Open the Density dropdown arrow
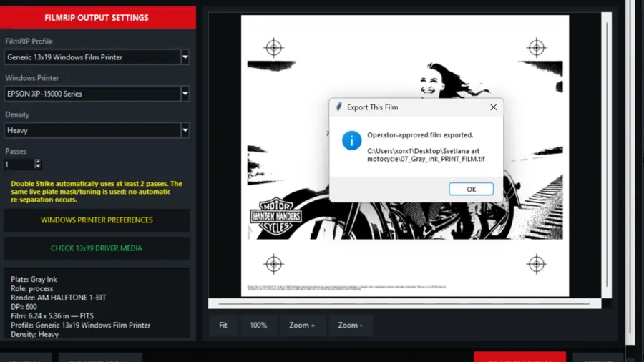 (x=185, y=130)
